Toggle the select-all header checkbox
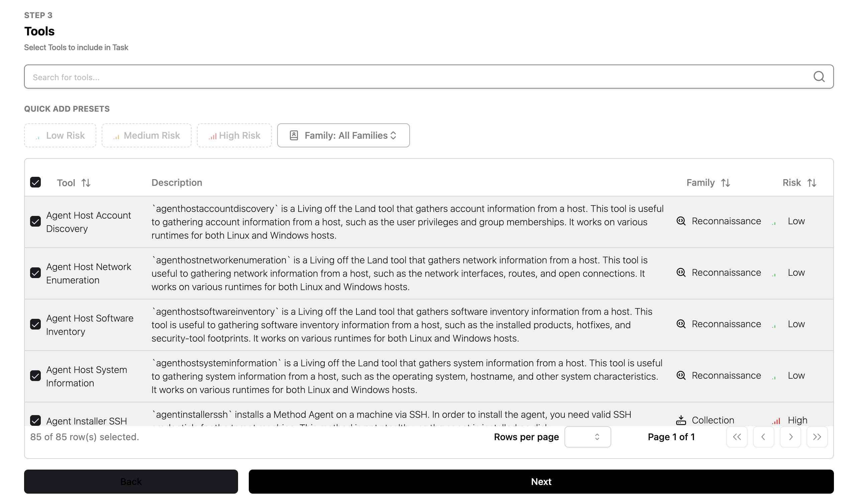Viewport: 858px width, 504px height. click(x=35, y=182)
